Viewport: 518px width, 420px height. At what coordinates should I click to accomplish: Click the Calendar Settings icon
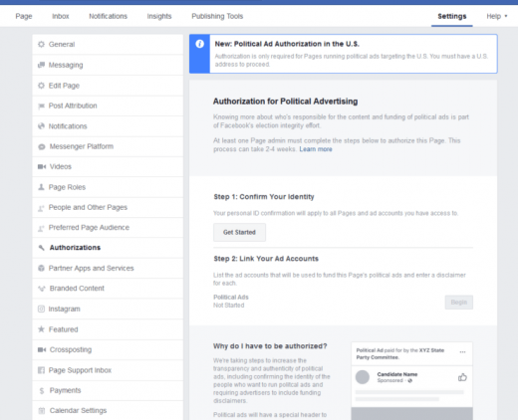click(42, 411)
